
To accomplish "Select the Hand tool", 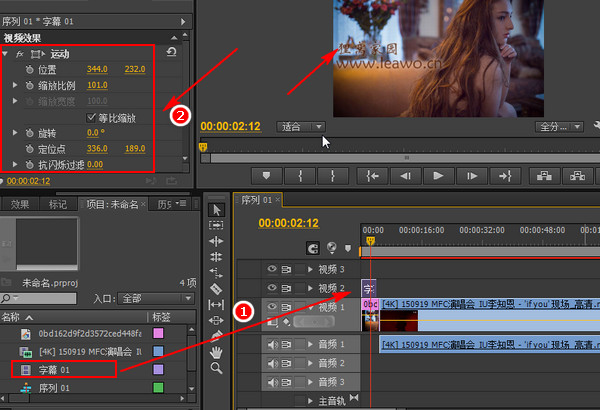I will (216, 352).
